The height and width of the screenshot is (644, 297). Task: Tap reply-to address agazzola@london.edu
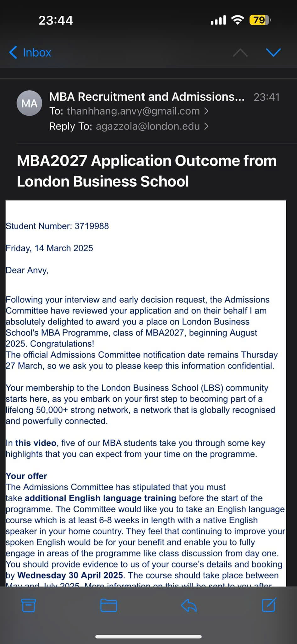click(x=148, y=126)
